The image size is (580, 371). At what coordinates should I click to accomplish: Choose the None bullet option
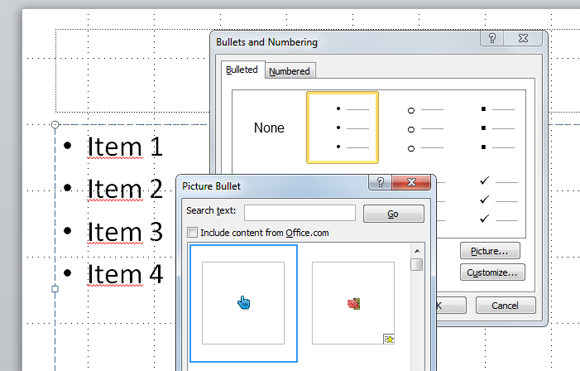(269, 128)
